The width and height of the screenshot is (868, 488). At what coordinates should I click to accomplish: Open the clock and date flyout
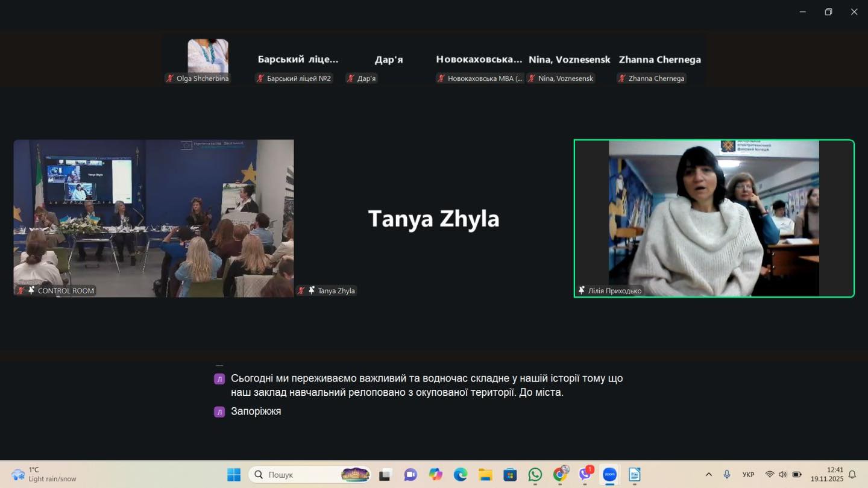coord(826,475)
